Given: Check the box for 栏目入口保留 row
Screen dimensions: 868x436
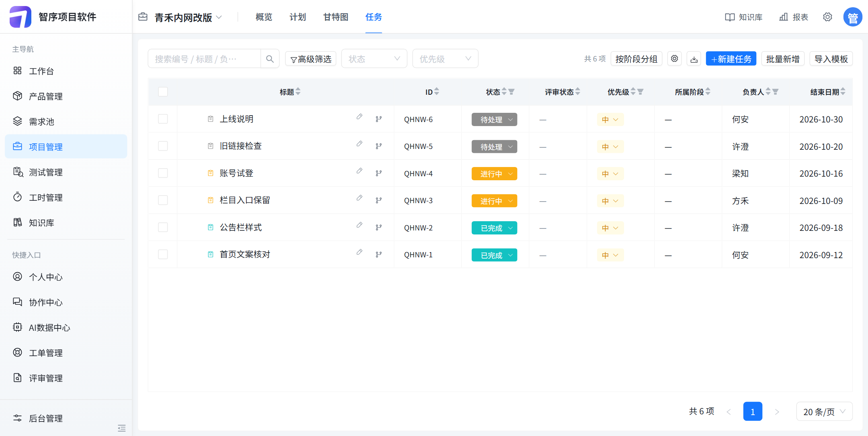Looking at the screenshot, I should click(163, 200).
